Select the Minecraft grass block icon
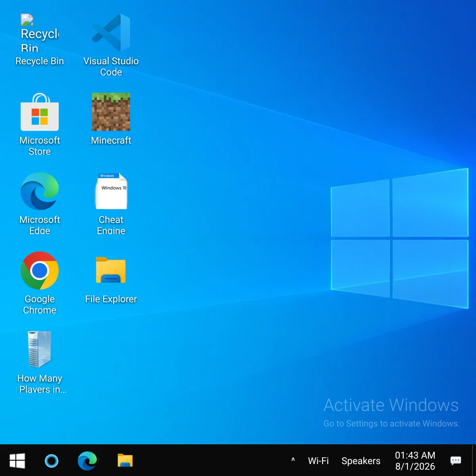476x476 pixels. [111, 112]
